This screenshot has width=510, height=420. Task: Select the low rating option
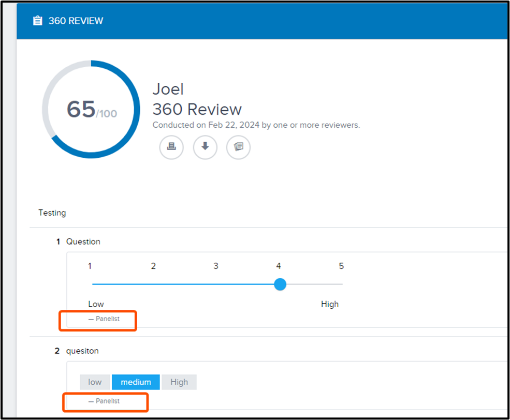[95, 382]
